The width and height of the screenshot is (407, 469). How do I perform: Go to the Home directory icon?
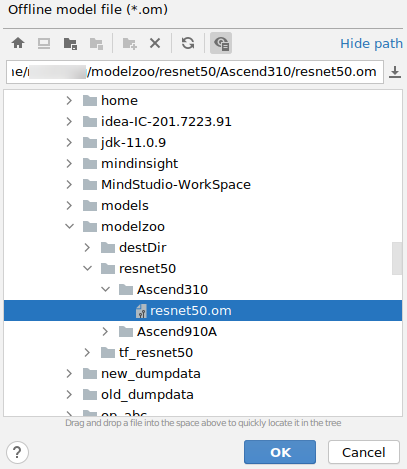pos(18,43)
